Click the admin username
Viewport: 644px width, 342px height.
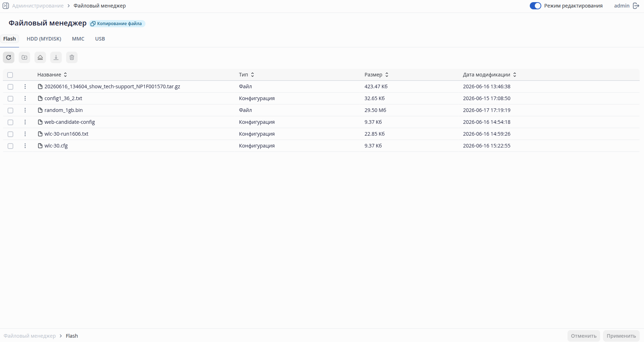coord(622,6)
